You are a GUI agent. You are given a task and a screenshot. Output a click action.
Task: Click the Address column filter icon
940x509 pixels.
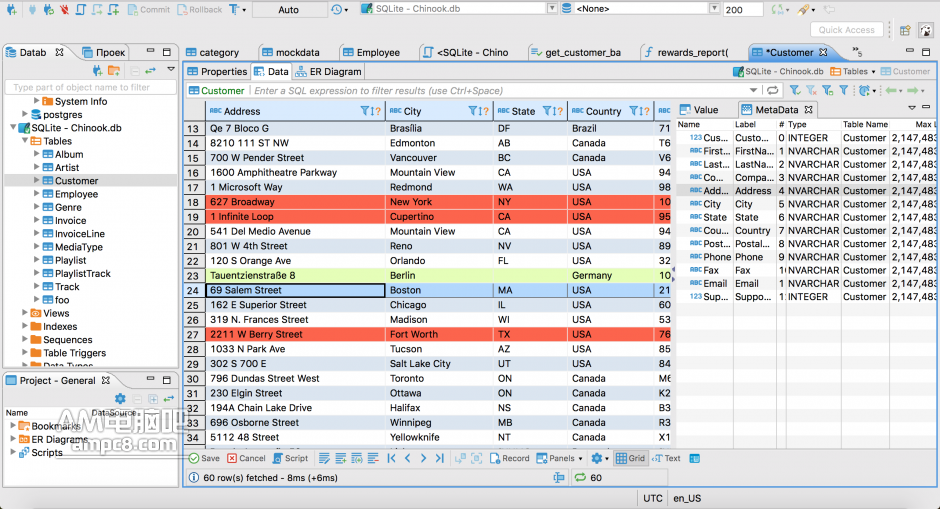[364, 111]
